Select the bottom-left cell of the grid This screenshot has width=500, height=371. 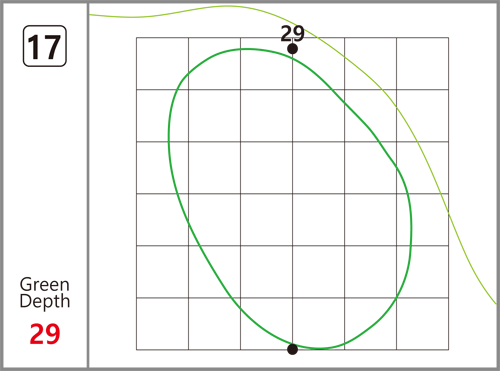click(162, 324)
